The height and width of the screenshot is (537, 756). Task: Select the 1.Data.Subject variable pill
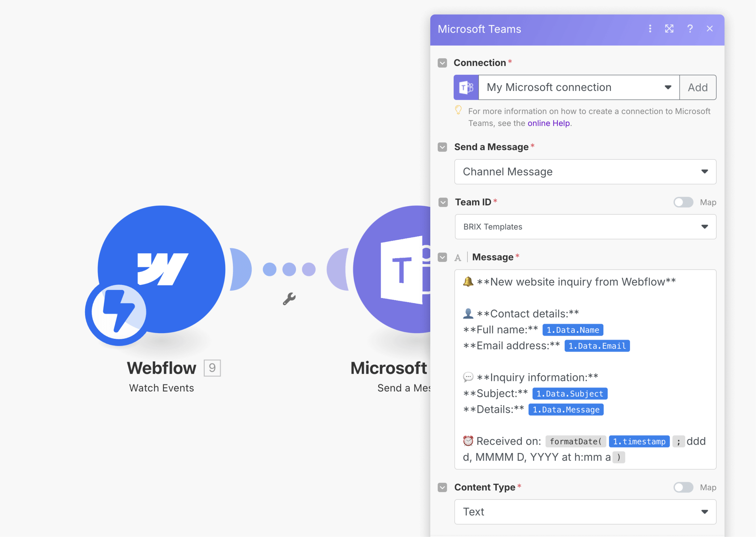tap(570, 394)
